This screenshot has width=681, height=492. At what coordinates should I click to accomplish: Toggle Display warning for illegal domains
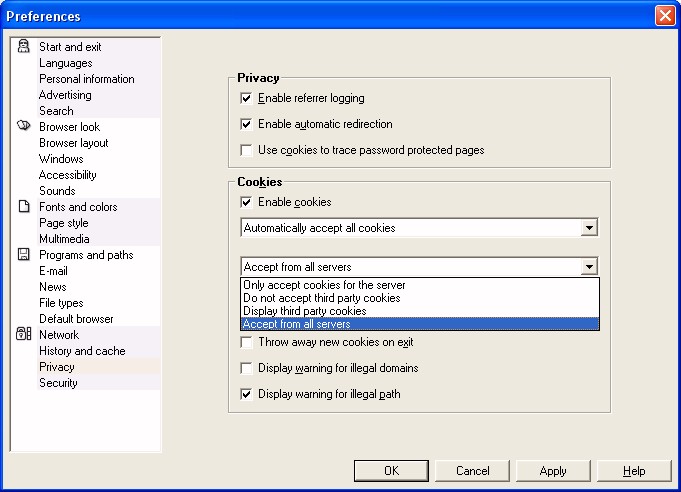point(247,368)
